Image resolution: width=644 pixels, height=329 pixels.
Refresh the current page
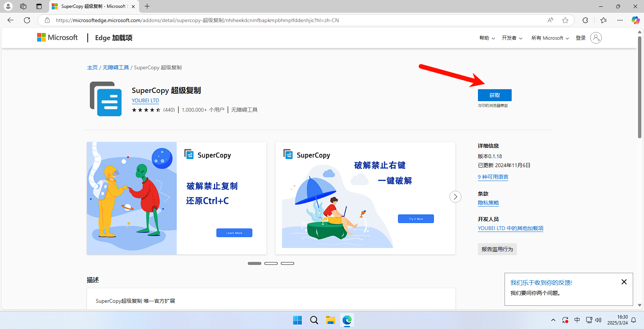(27, 20)
